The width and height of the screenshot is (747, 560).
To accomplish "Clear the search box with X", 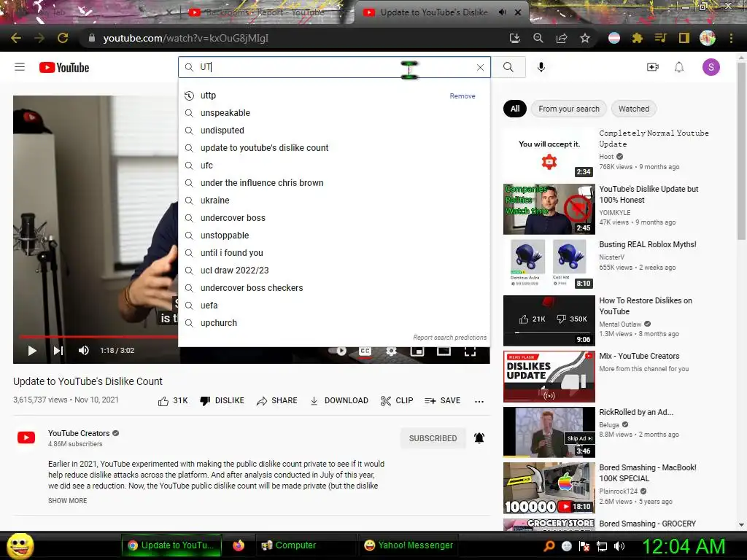I will click(x=480, y=68).
